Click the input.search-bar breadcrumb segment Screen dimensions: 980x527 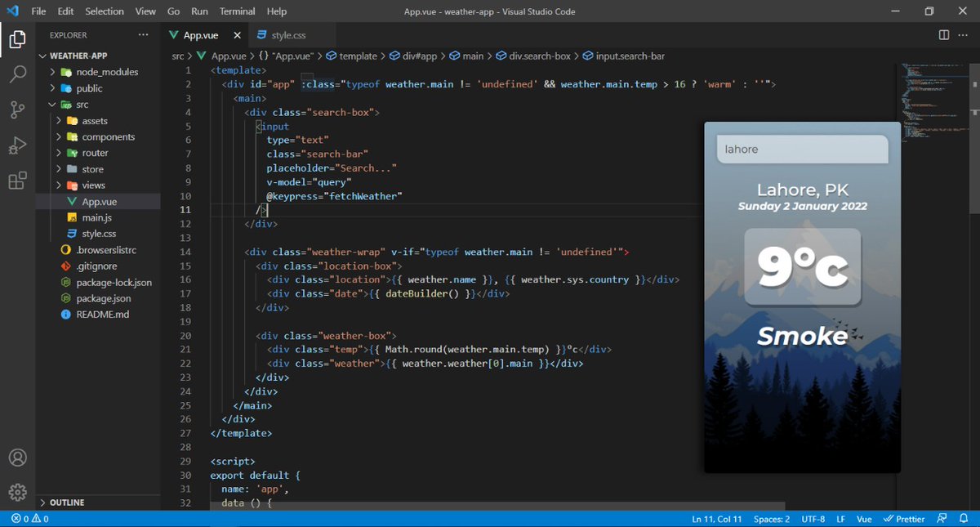[x=624, y=56]
